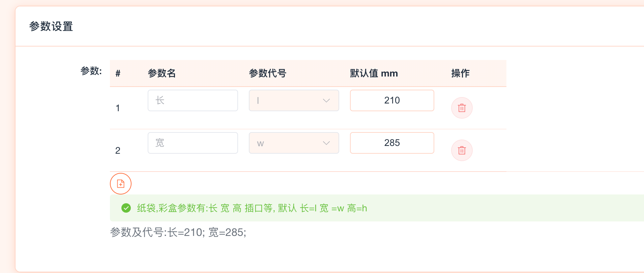
Task: Delete the 长 parameter row with trash icon
Action: (x=462, y=108)
